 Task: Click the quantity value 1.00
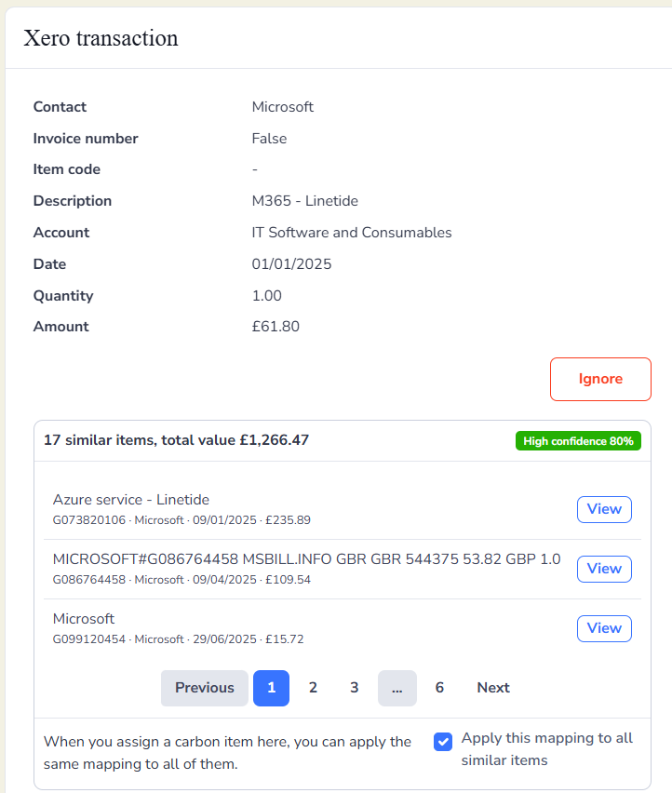(266, 295)
